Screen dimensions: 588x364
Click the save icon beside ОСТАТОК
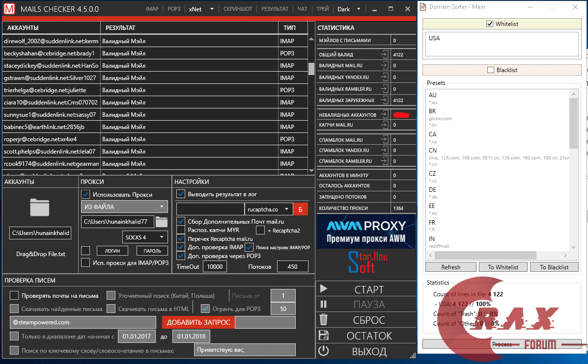coord(324,336)
